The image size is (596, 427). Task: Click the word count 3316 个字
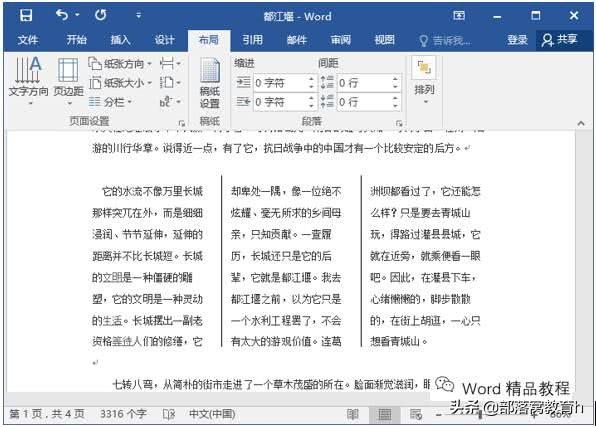[x=123, y=414]
